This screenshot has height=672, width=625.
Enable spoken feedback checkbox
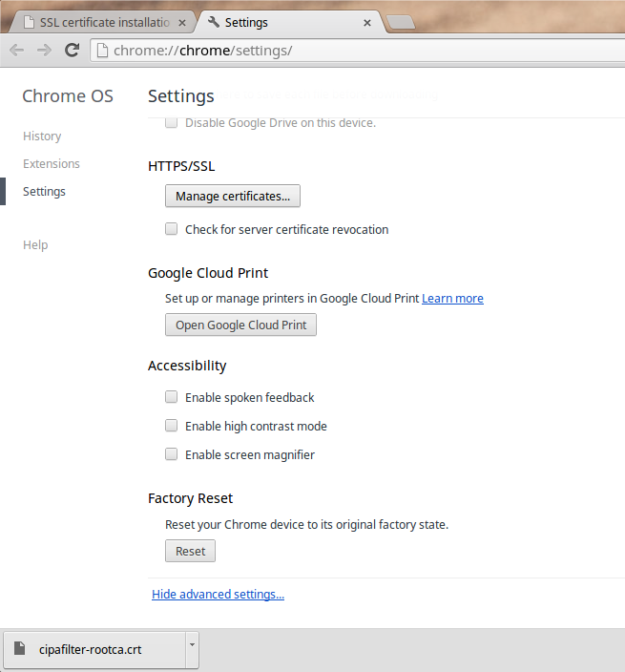tap(172, 397)
